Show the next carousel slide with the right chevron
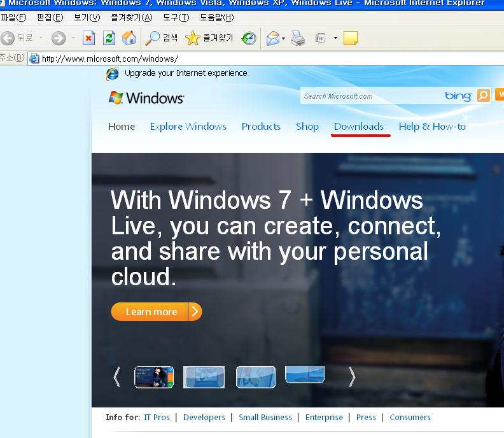Screen dimensions: 504x438 click(x=353, y=377)
